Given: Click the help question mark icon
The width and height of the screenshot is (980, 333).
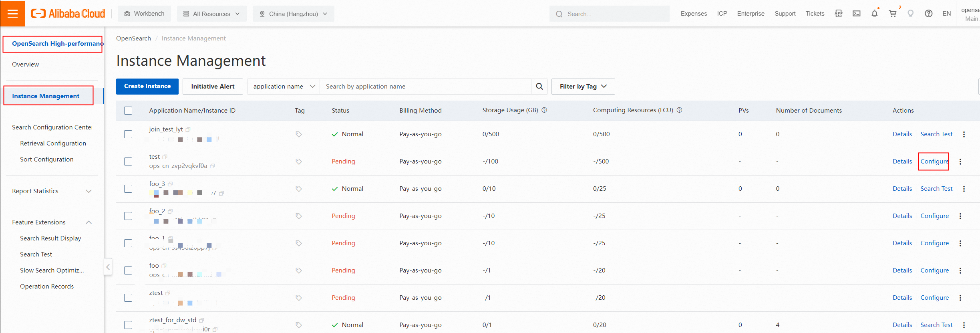Looking at the screenshot, I should click(929, 14).
